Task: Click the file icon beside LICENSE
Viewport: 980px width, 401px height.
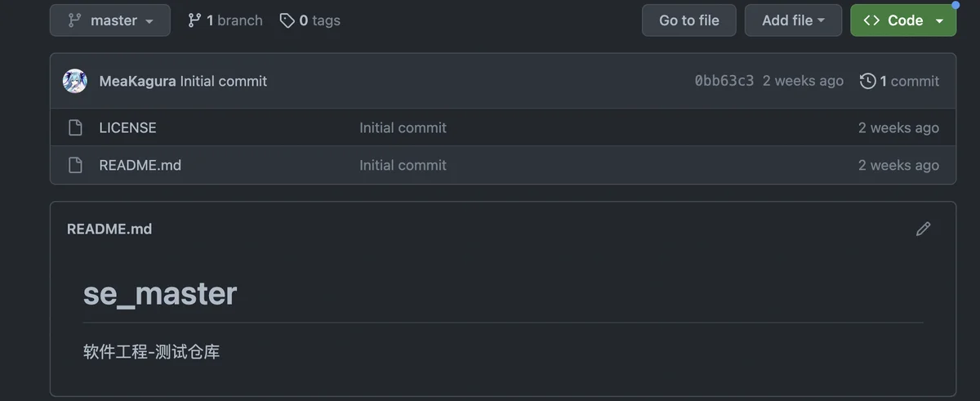Action: pyautogui.click(x=75, y=127)
